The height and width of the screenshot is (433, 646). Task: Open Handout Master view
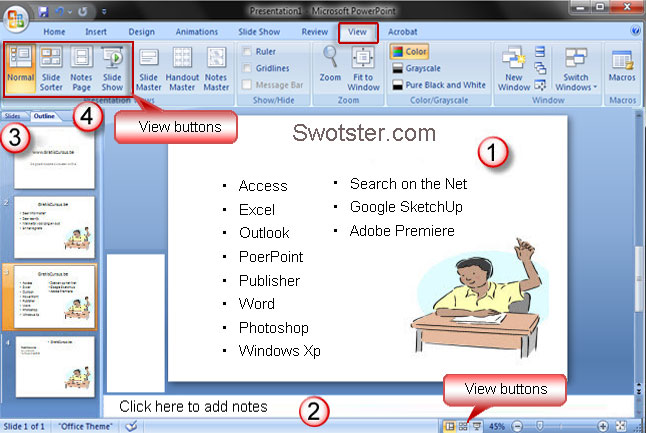point(182,69)
